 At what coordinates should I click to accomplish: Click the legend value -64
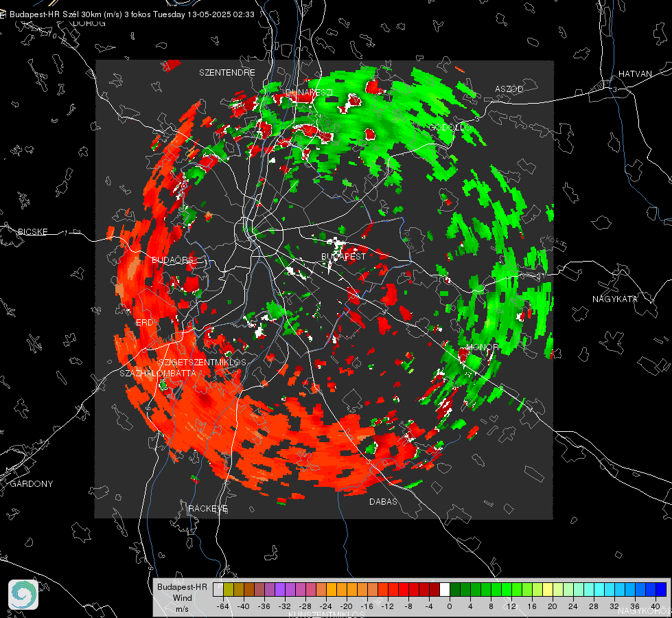pos(223,606)
